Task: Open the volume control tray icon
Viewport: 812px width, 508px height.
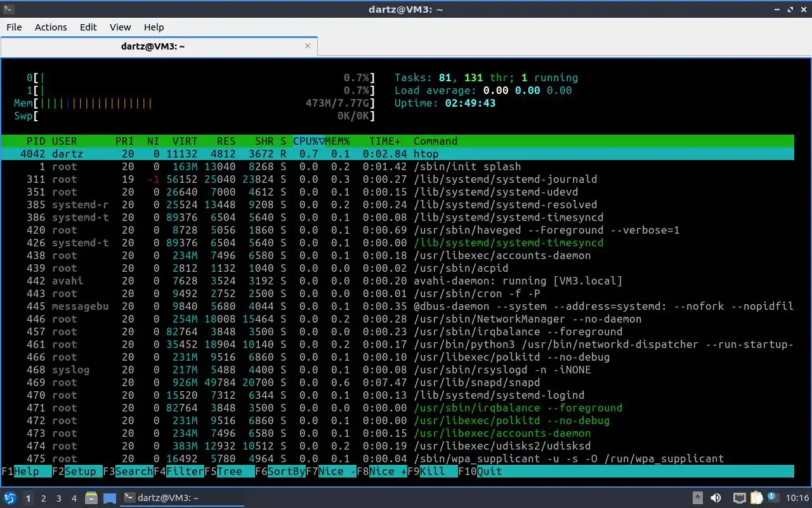Action: pos(716,498)
